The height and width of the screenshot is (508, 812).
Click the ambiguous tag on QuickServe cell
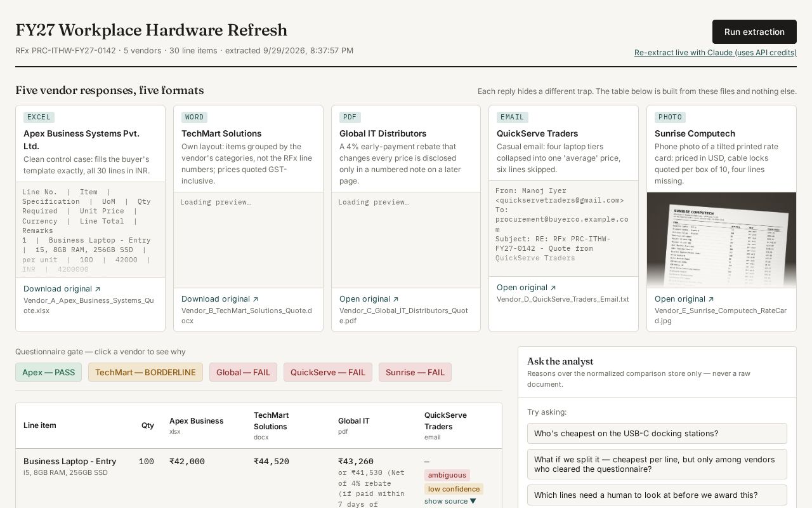[x=447, y=475]
